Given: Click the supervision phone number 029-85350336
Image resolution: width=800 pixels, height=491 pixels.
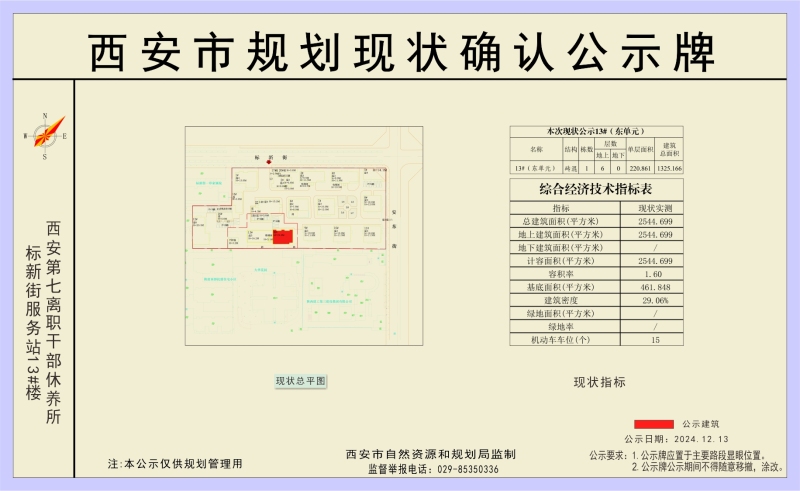Looking at the screenshot, I should tap(461, 469).
